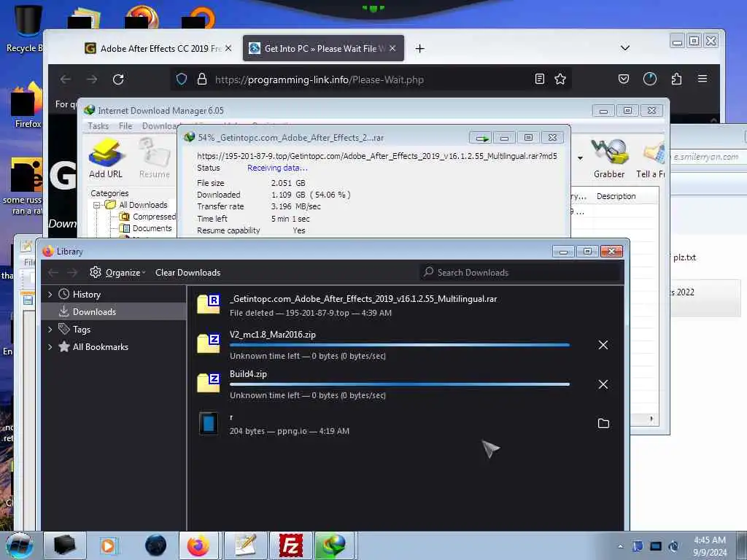Select All Bookmarks in Library sidebar
The height and width of the screenshot is (560, 747).
(100, 346)
